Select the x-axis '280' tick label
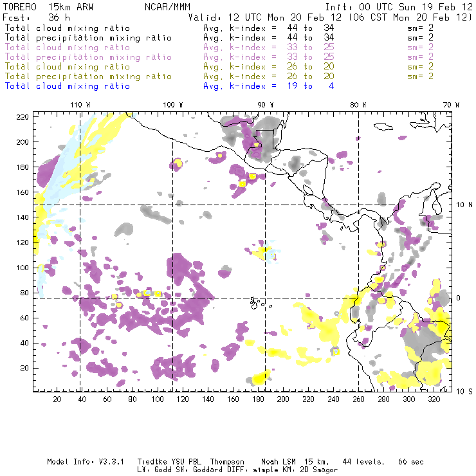The height and width of the screenshot is (476, 476). [x=383, y=399]
